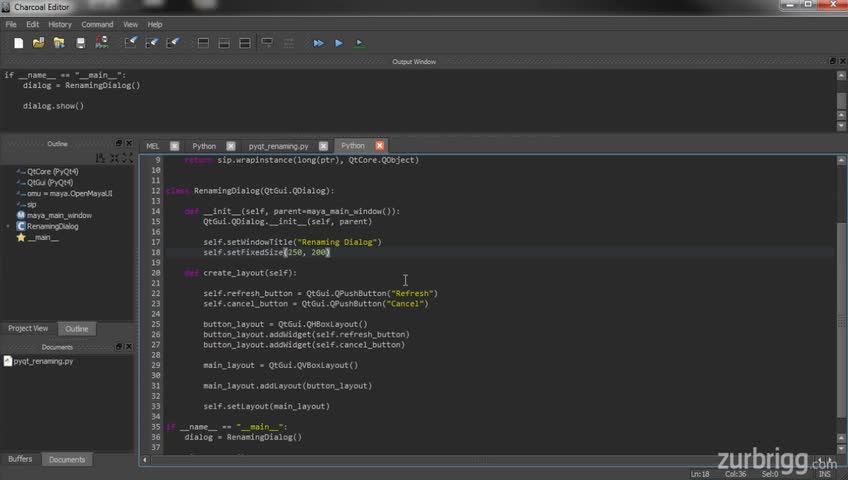Switch to the Project View tab

tap(28, 328)
